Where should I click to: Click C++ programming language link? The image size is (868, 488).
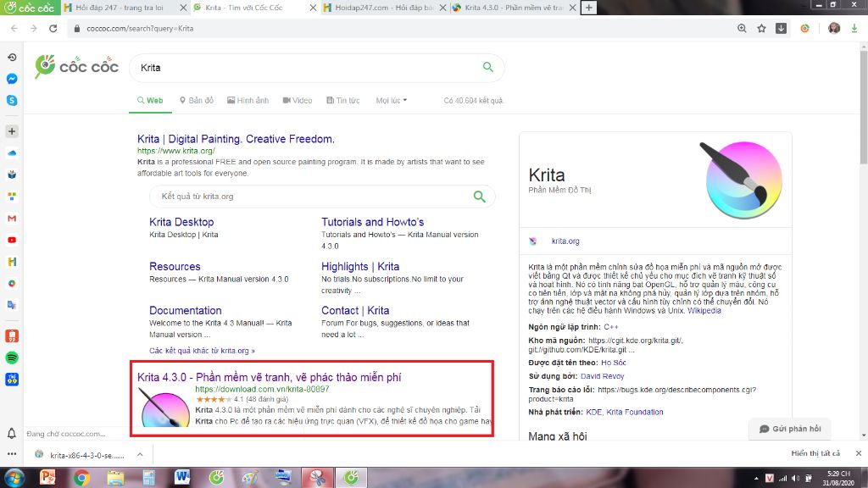coord(611,327)
